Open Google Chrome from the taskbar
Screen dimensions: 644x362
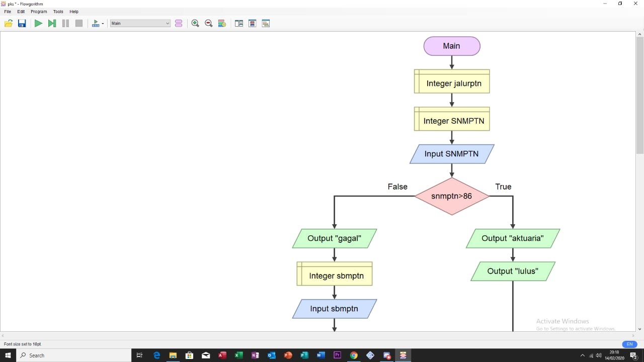click(x=354, y=355)
